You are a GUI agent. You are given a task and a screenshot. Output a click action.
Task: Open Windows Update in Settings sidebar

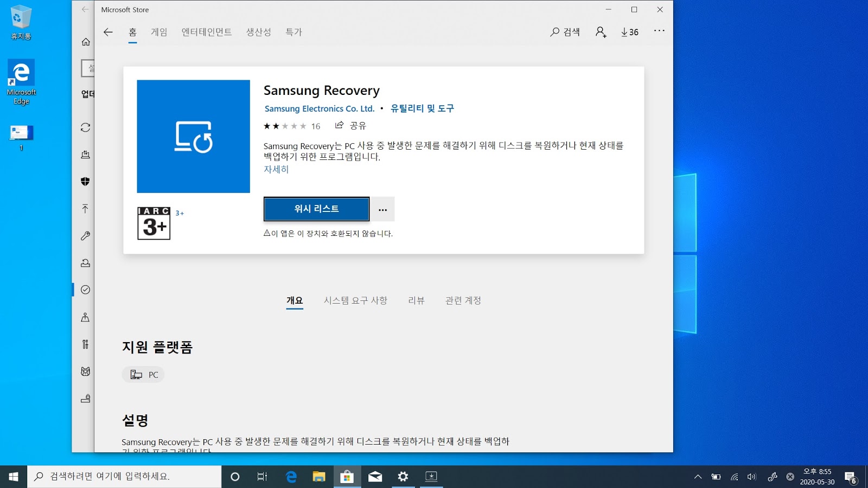tap(85, 127)
